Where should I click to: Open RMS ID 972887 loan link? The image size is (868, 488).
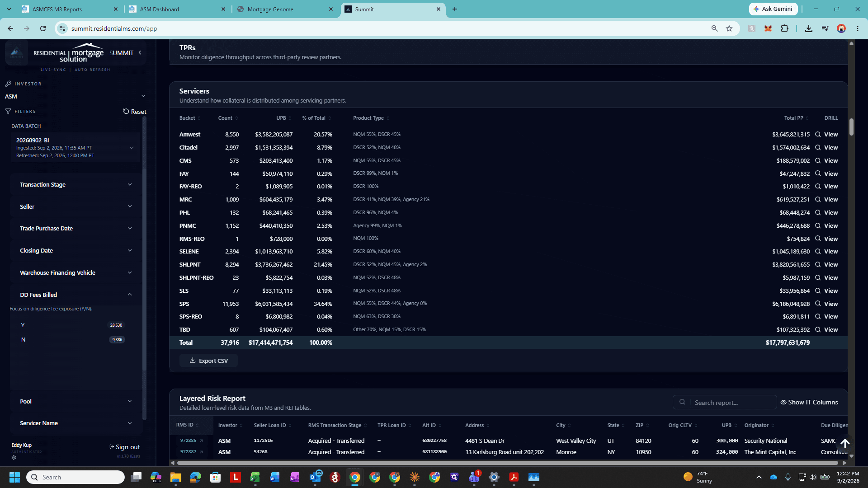pyautogui.click(x=191, y=452)
